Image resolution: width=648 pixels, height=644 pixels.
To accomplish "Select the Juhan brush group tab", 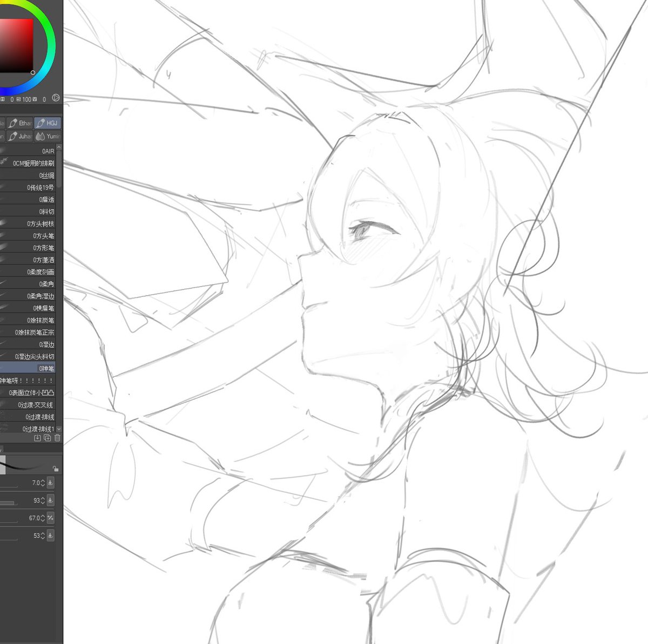I will [20, 136].
